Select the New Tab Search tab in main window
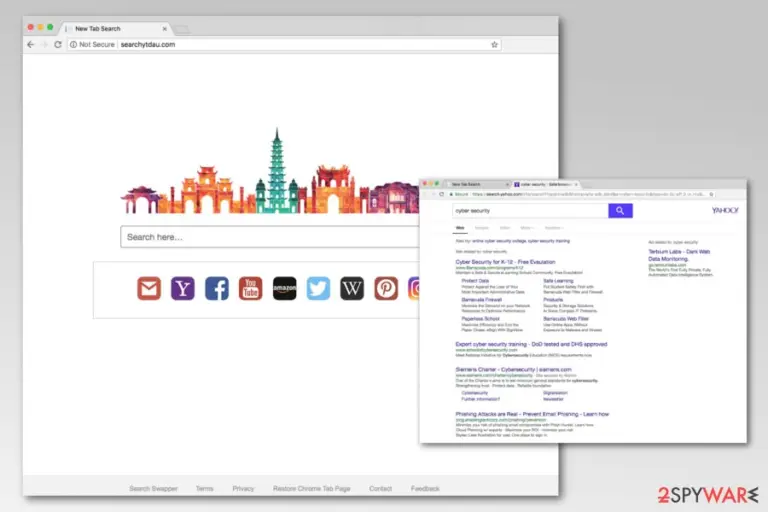768x512 pixels. click(x=116, y=29)
